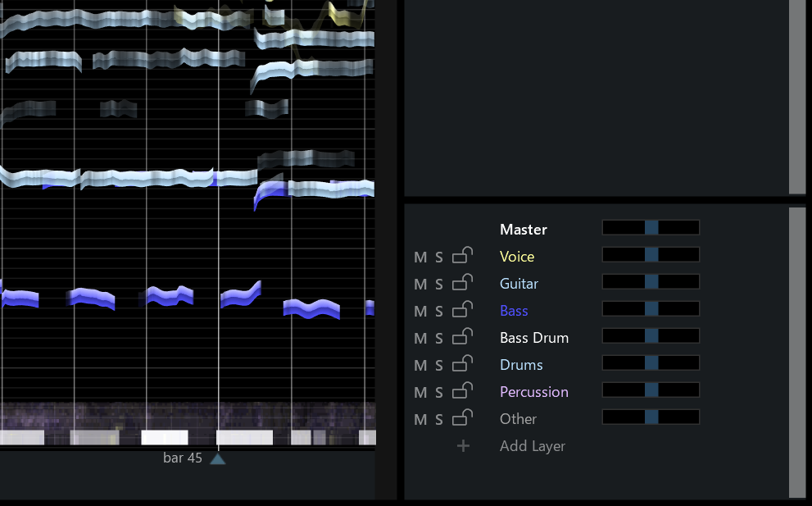
Task: Mute the Percussion layer
Action: [420, 393]
